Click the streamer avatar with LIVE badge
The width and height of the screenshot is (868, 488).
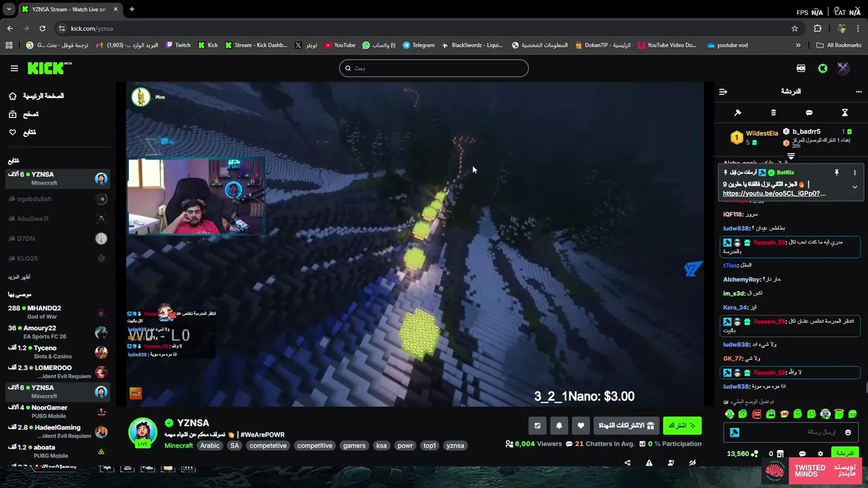(143, 432)
